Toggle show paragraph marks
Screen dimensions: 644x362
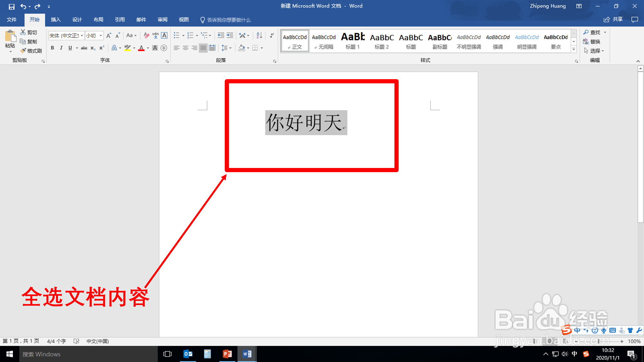pyautogui.click(x=272, y=35)
